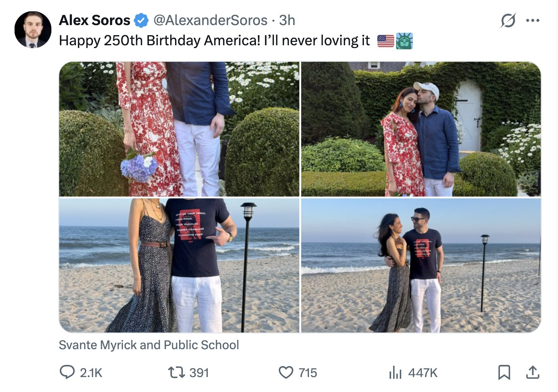Like the post with the heart icon

[286, 372]
